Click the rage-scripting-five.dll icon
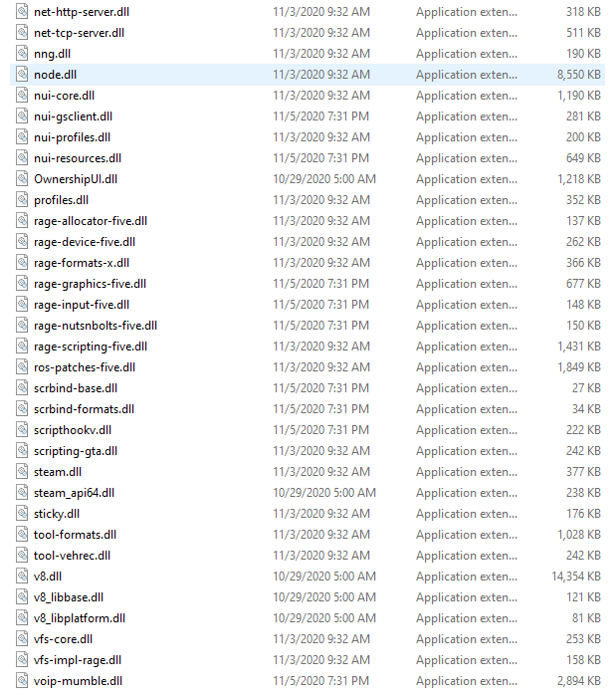Image resolution: width=616 pixels, height=697 pixels. pos(22,346)
